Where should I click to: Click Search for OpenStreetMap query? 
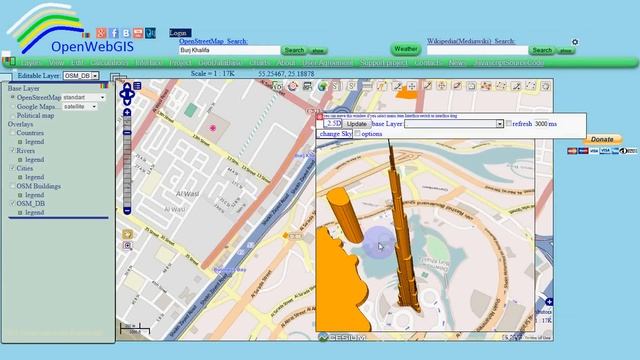[x=294, y=50]
